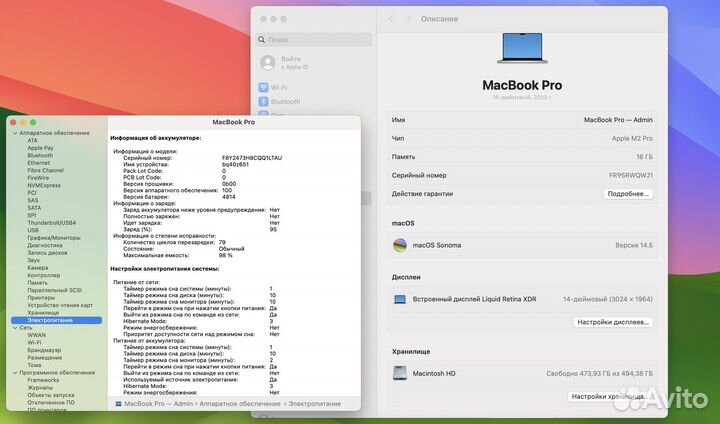The height and width of the screenshot is (424, 720).
Task: Select Запись дисков in the sidebar
Action: tap(47, 253)
